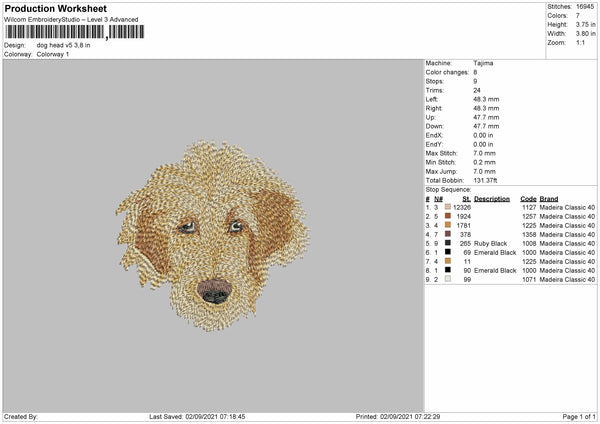Click the Trims value 24
Viewport: 600px width, 424px height.
(477, 90)
